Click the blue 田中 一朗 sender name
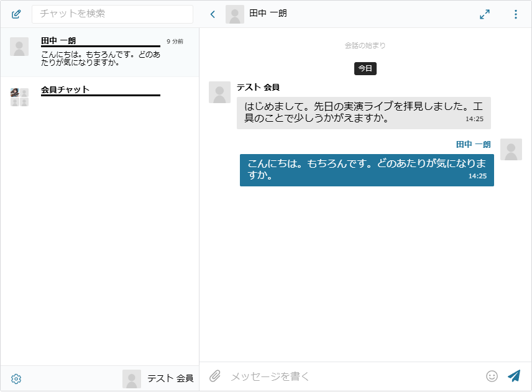Screen dimensions: 532x392 (474, 145)
